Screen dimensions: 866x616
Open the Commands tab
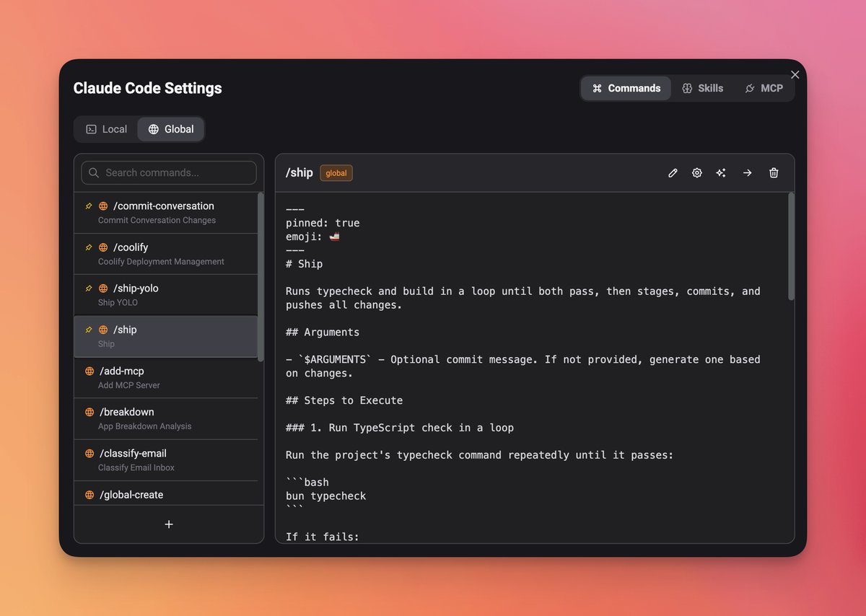coord(626,88)
